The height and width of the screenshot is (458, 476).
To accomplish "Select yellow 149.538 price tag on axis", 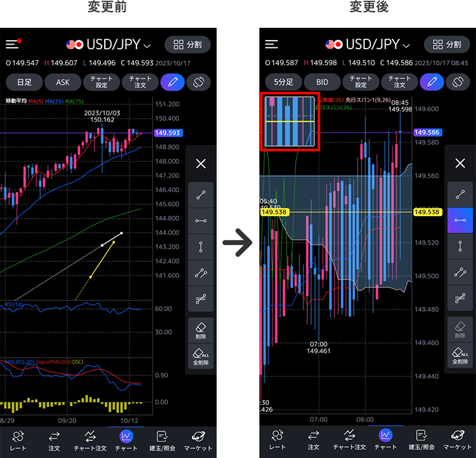I will click(x=427, y=212).
